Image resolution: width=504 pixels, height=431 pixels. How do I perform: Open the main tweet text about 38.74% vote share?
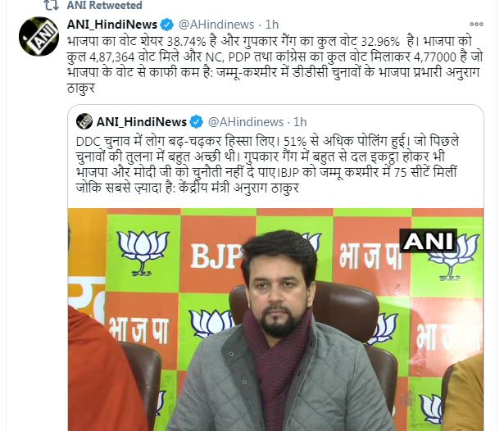[275, 64]
